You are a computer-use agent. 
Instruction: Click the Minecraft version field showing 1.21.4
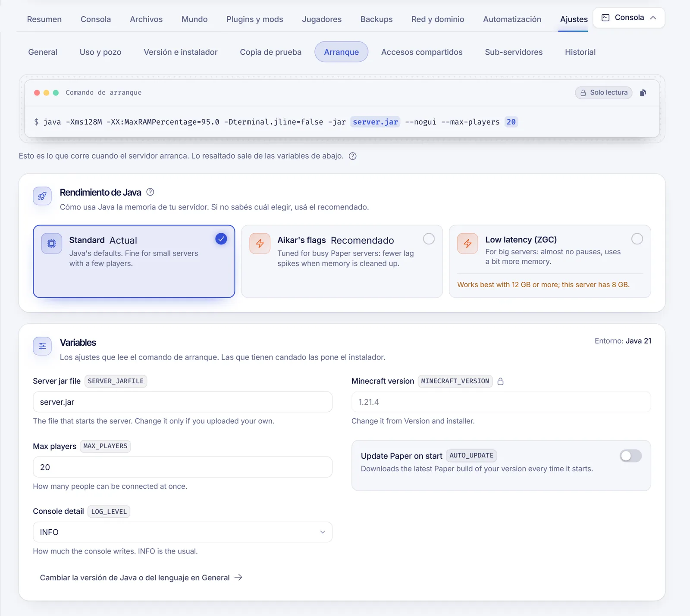tap(501, 402)
